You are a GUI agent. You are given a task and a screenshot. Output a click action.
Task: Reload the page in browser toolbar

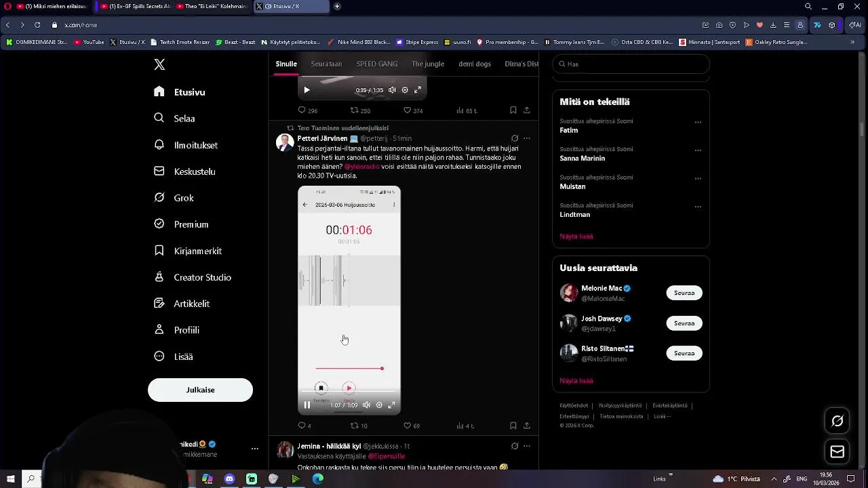tap(37, 25)
